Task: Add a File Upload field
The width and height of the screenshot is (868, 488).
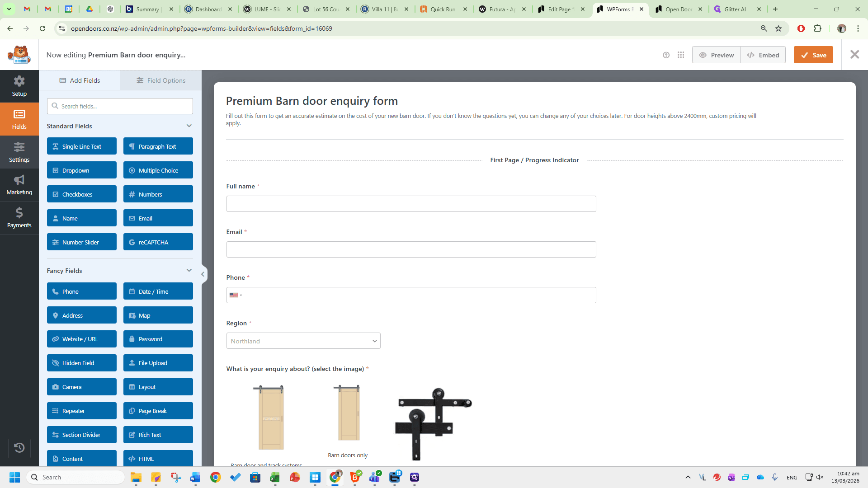Action: click(x=158, y=363)
